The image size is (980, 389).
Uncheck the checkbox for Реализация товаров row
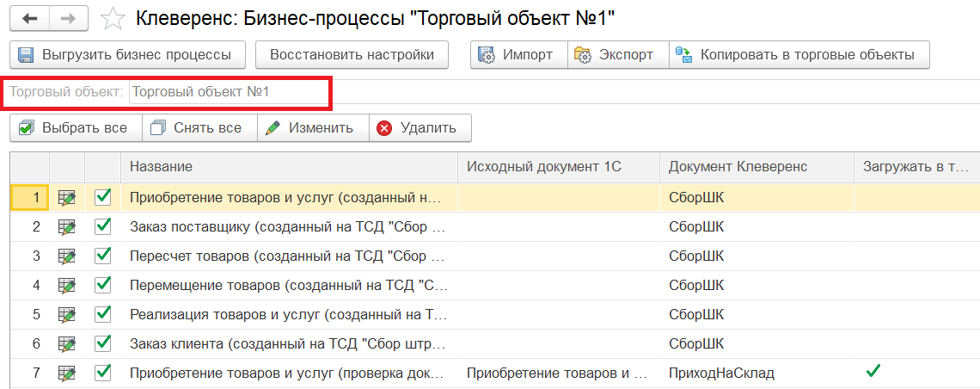(x=103, y=314)
